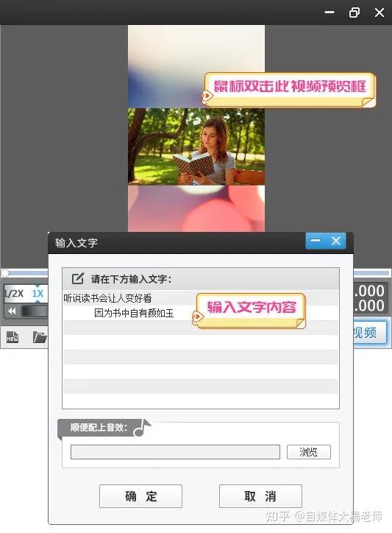Click the edit pencil icon beside 请在下方输入文字
This screenshot has height=533, width=392.
click(77, 278)
